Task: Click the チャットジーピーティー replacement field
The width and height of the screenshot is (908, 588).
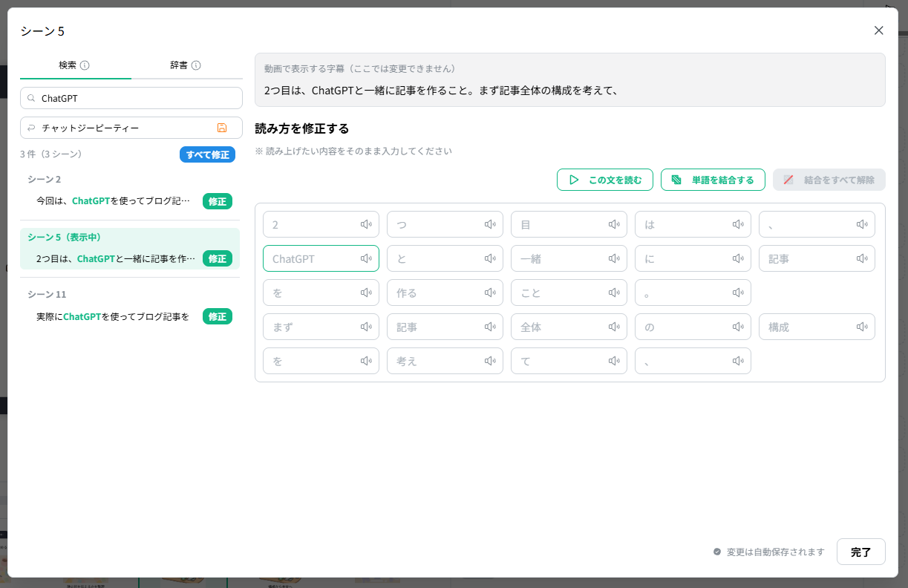Action: (x=131, y=128)
